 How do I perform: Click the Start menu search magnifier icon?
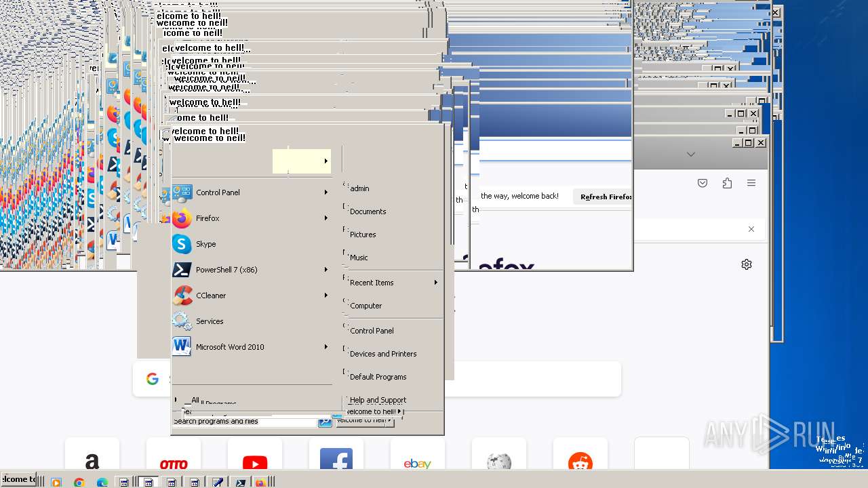(x=325, y=422)
